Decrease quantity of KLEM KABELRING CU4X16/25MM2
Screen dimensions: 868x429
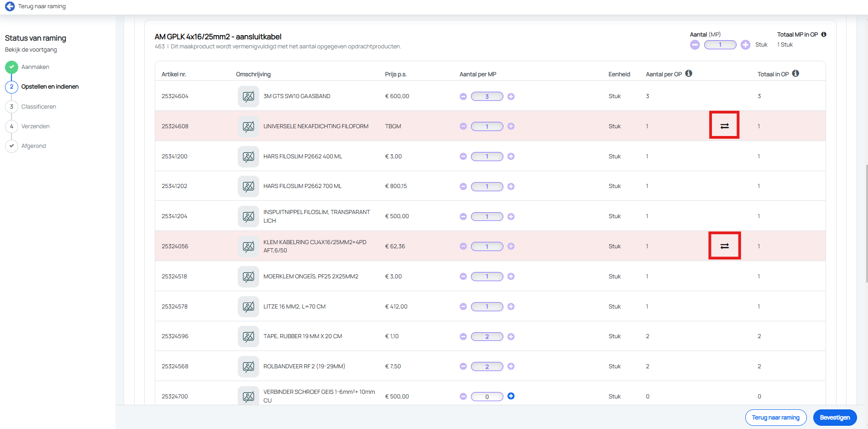tap(463, 246)
